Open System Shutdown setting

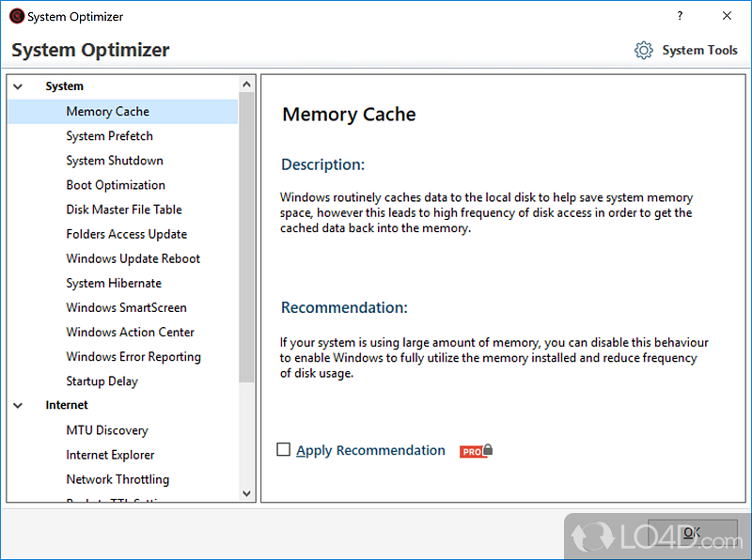coord(115,161)
